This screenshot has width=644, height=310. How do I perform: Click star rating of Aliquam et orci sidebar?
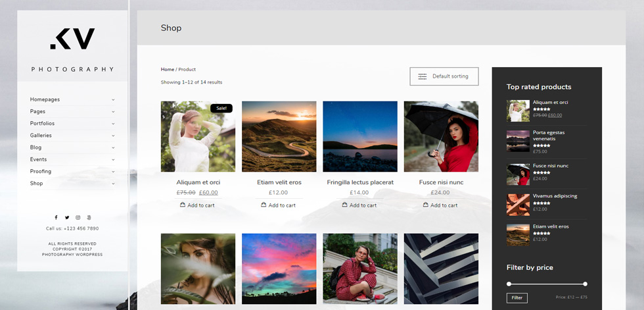click(541, 109)
